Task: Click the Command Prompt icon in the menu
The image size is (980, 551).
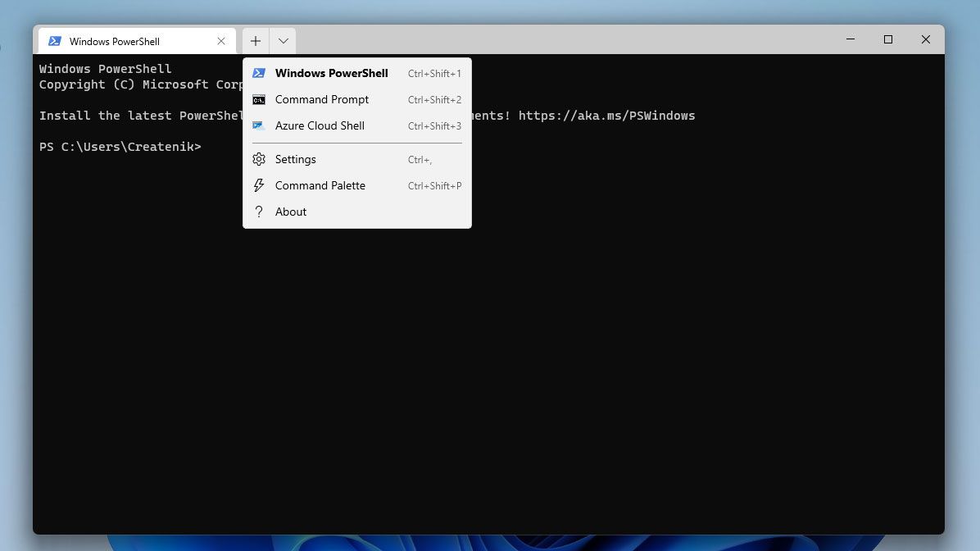Action: 259,99
